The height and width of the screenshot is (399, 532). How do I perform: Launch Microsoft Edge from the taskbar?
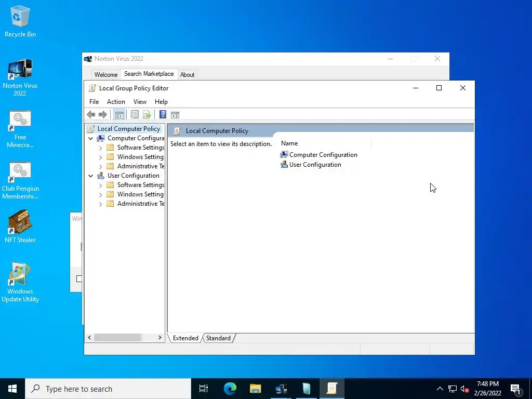pyautogui.click(x=230, y=389)
